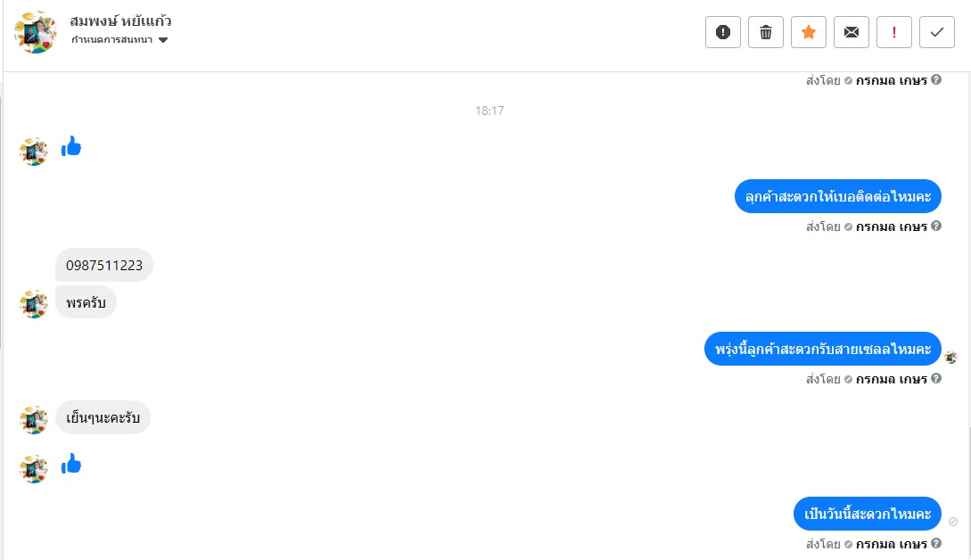Open the กำหนดการสนทนา dropdown arrow

pos(163,40)
